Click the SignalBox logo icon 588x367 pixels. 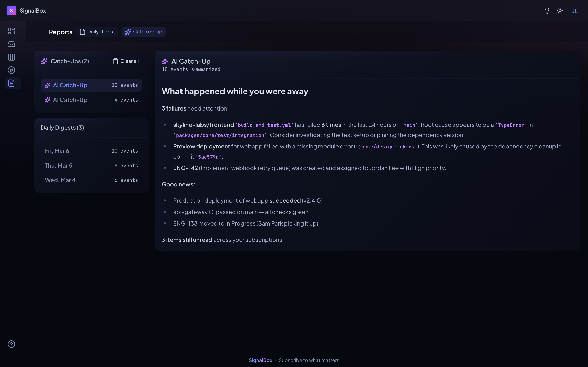[11, 10]
